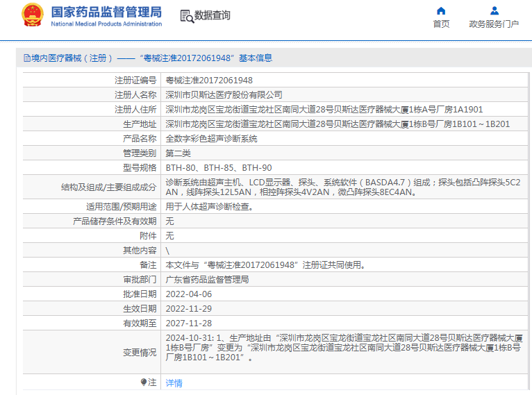Screen dimensions: 532x395
Task: Open the 详情 link
Action: (x=174, y=383)
